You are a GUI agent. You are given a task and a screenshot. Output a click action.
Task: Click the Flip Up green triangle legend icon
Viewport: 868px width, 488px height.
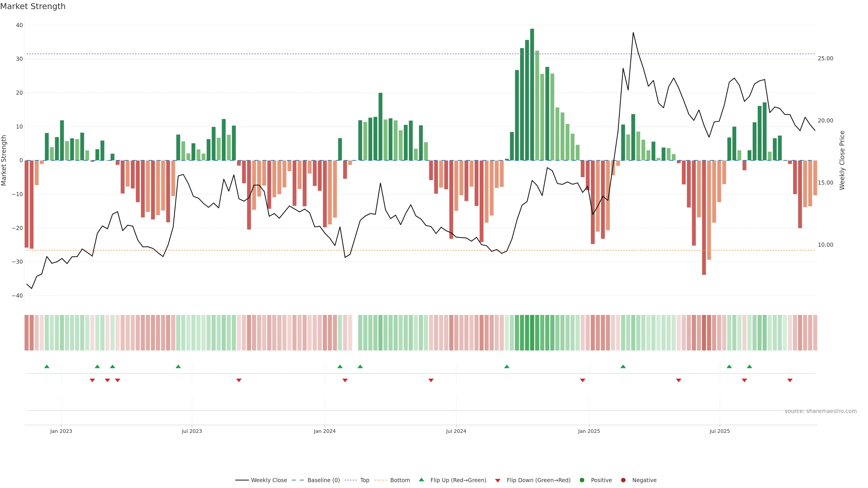[x=421, y=480]
